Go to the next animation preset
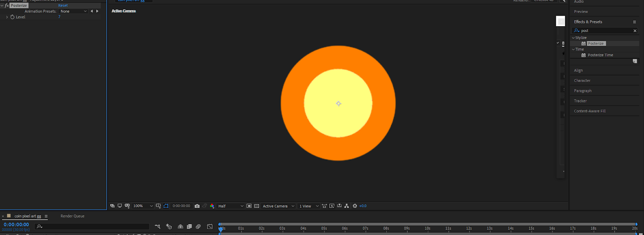Image resolution: width=644 pixels, height=235 pixels. (97, 11)
